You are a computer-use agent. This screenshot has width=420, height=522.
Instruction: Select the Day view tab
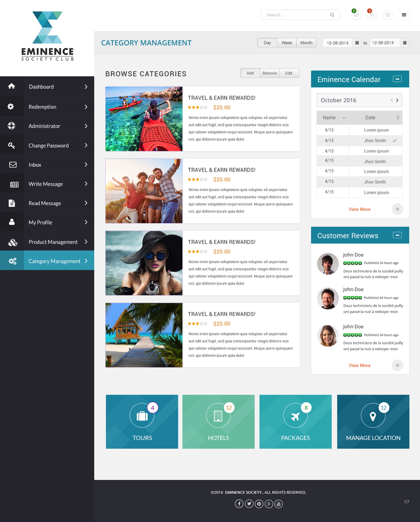tap(267, 42)
